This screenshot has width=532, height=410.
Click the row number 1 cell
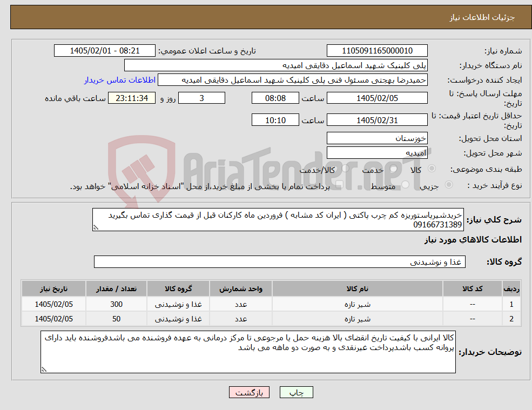coord(511,304)
